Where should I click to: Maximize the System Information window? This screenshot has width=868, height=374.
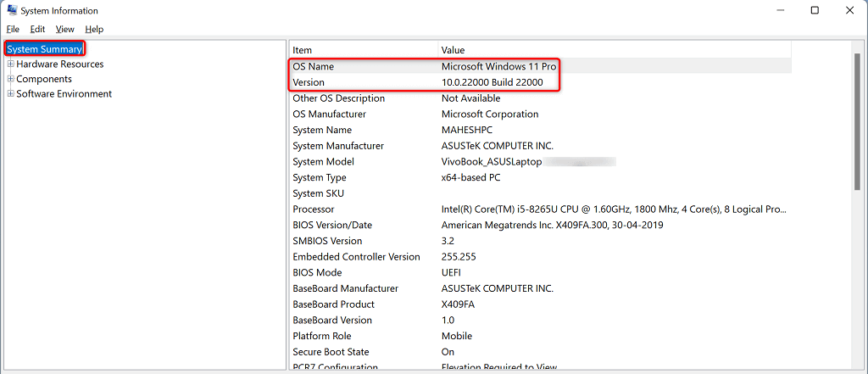point(815,10)
